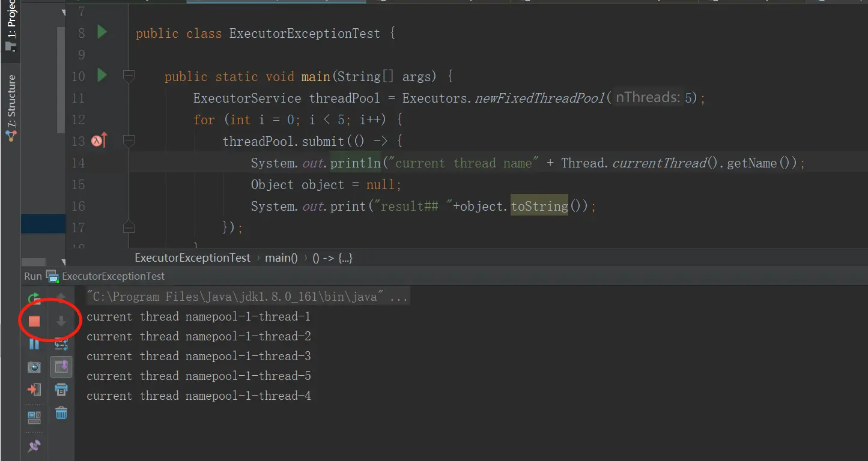Click the Run tool window label

[33, 276]
